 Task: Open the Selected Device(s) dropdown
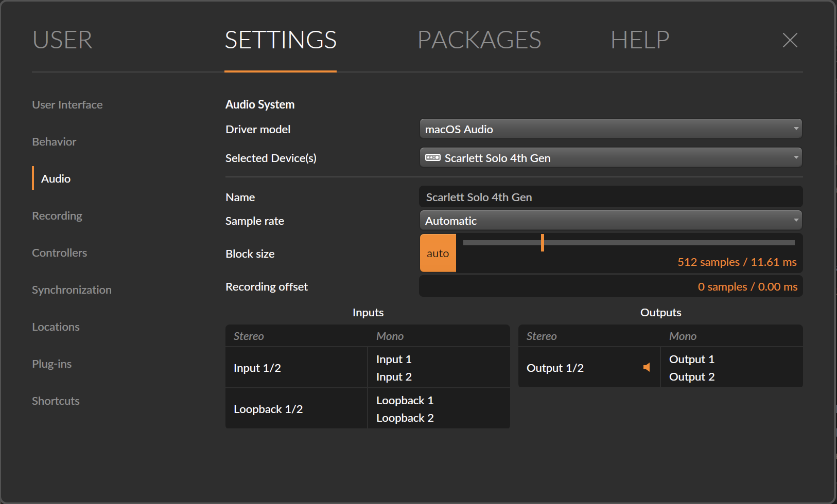tap(611, 157)
